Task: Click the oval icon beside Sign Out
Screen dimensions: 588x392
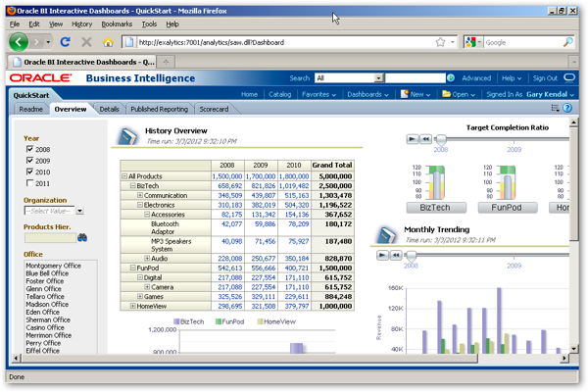Action: (569, 77)
